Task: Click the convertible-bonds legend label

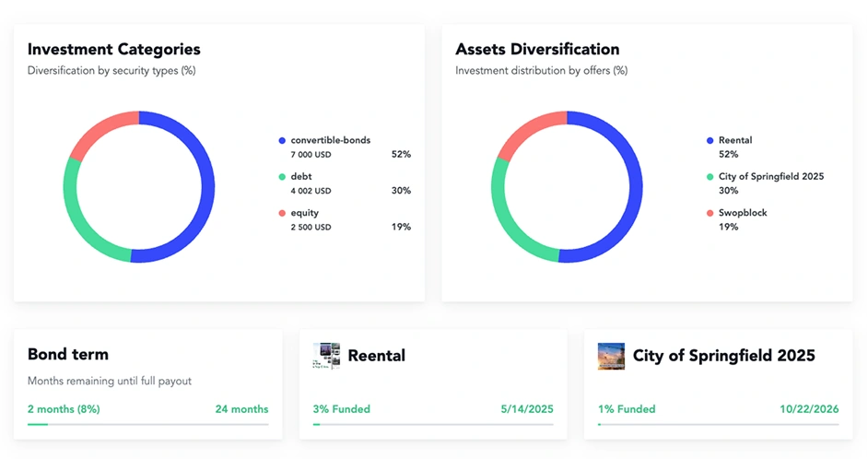Action: pos(330,140)
